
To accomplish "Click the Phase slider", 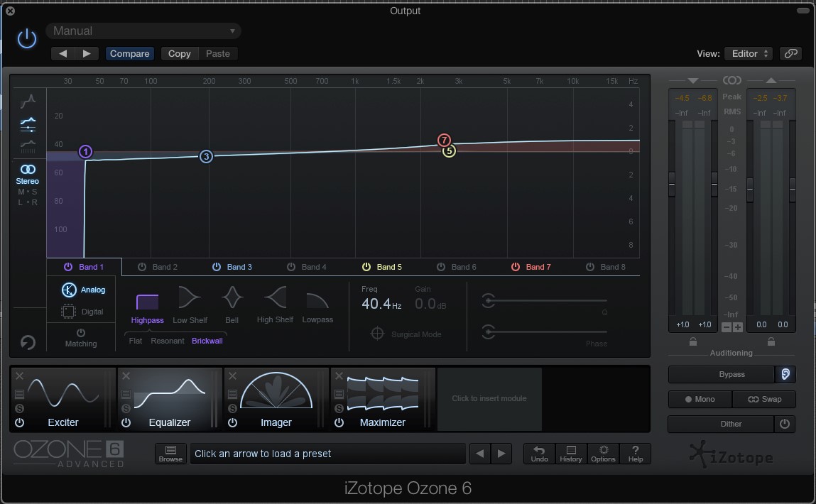I will (x=544, y=332).
